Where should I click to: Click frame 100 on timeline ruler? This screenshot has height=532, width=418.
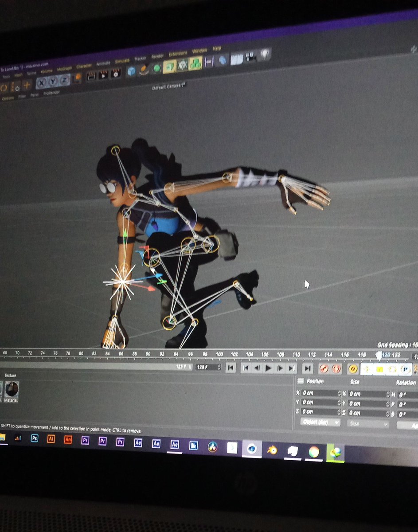tap(219, 354)
